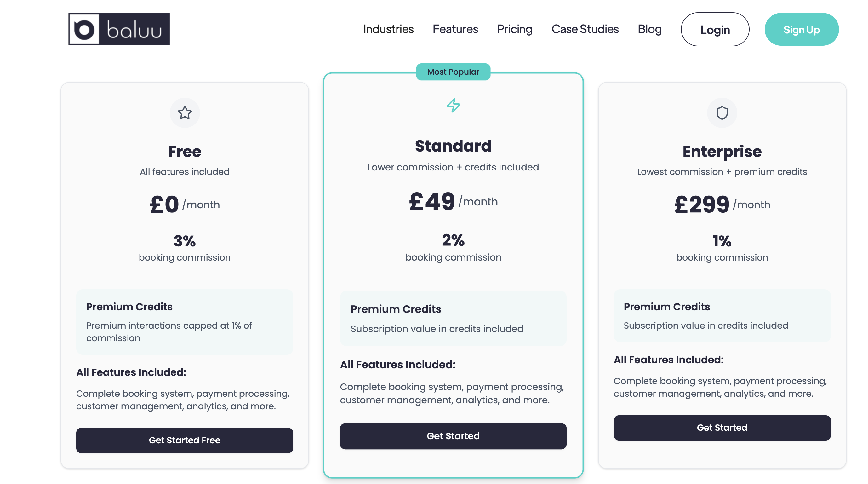
Task: Open Case Studies in navigation
Action: 585,29
